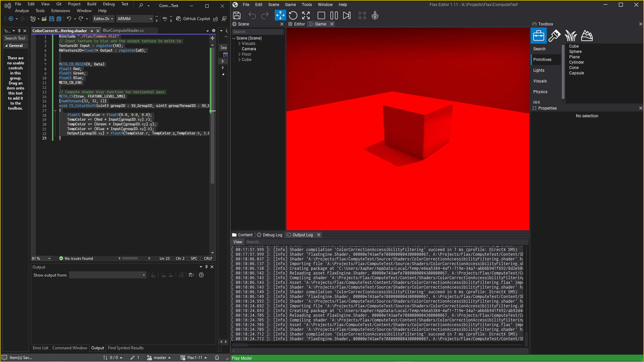Screen dimensions: 644x362
Task: Click the Scene panel search field
Action: pyautogui.click(x=257, y=32)
